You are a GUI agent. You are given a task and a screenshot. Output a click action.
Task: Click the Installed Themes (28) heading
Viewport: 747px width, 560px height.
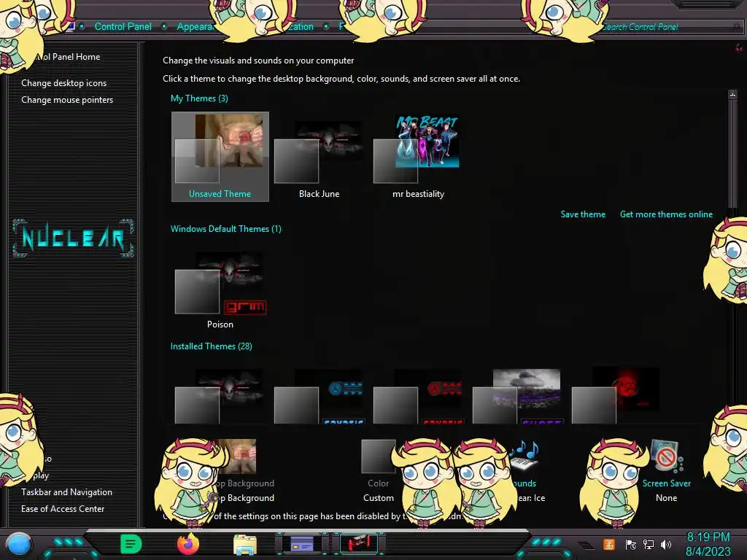click(211, 346)
